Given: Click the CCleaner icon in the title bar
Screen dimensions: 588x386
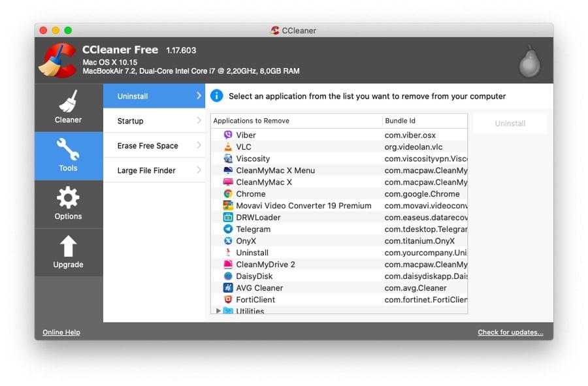Looking at the screenshot, I should click(274, 30).
